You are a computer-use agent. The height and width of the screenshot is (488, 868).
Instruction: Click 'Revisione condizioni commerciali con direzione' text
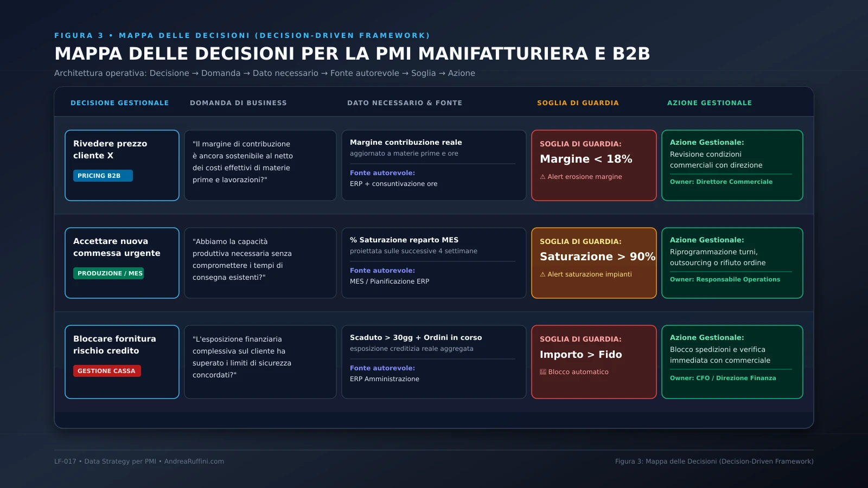(716, 159)
